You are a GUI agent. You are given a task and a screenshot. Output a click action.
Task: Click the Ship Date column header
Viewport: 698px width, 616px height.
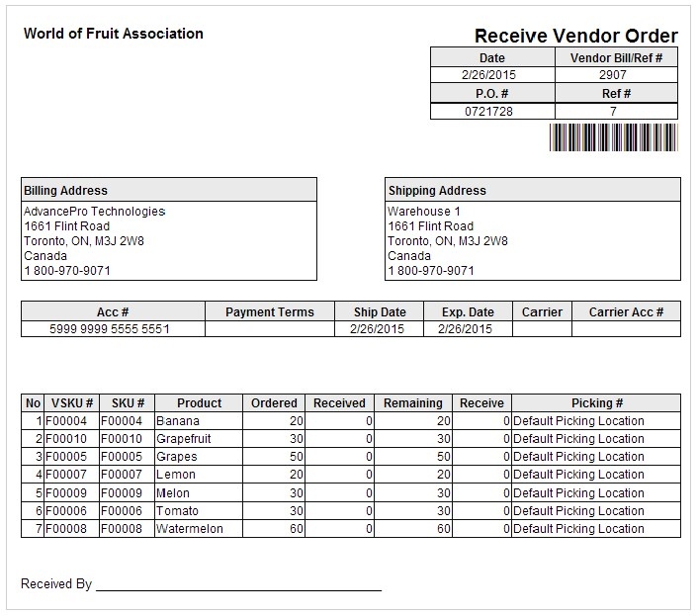pos(380,312)
